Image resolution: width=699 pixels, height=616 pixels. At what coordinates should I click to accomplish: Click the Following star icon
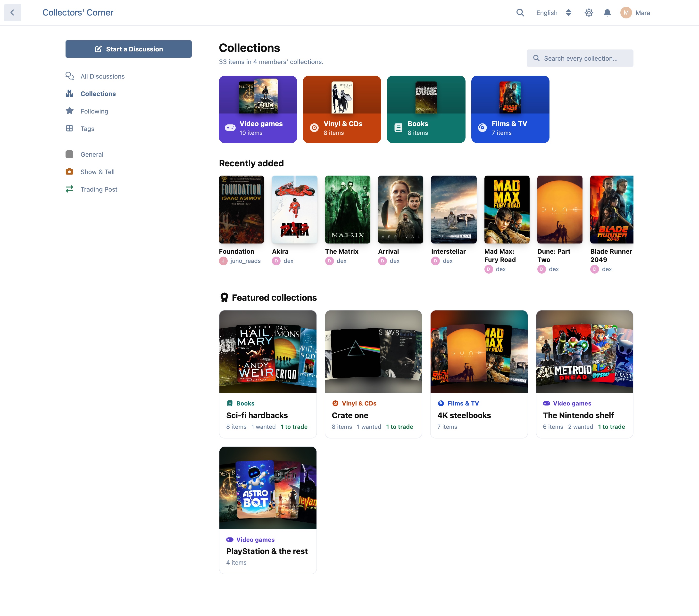pos(69,111)
